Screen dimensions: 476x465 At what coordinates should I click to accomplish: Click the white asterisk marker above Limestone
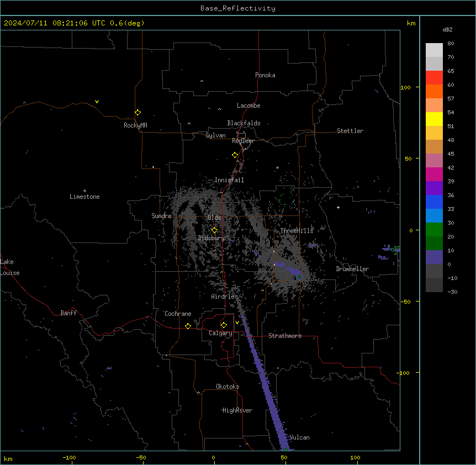84,191
